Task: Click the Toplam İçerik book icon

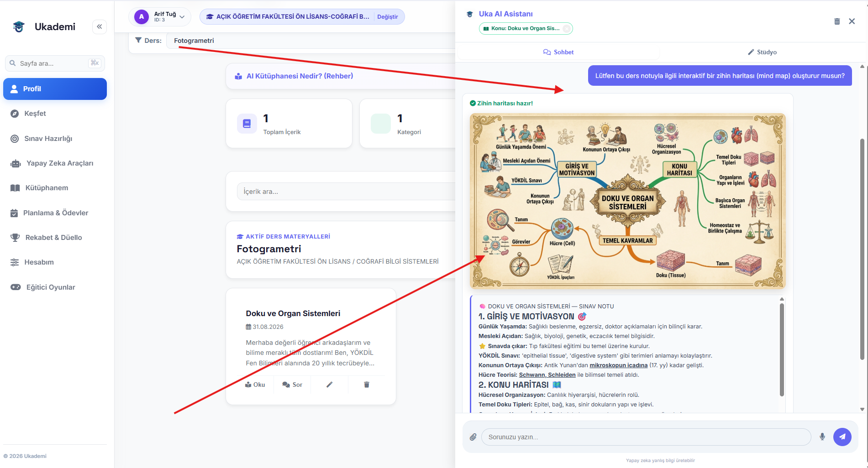Action: coord(247,124)
